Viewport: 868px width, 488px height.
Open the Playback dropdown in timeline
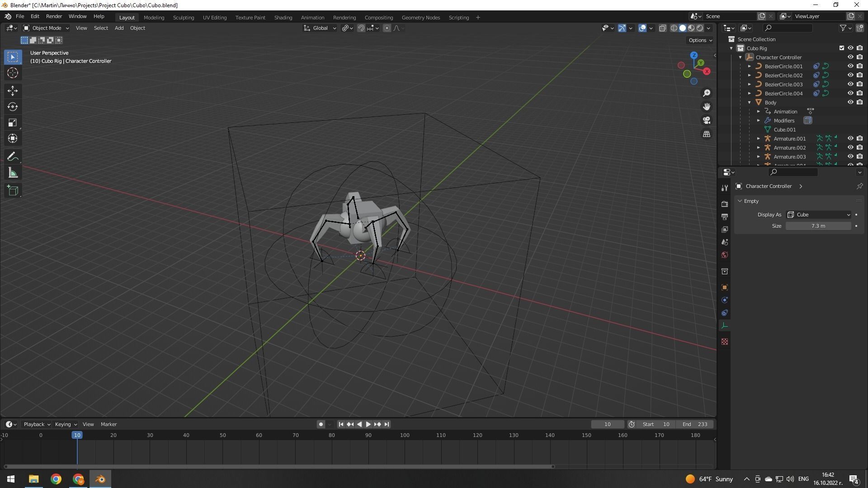click(37, 424)
